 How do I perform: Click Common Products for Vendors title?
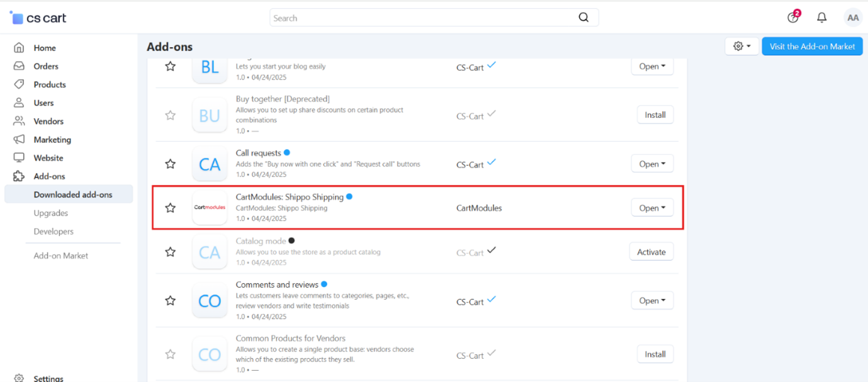point(291,338)
